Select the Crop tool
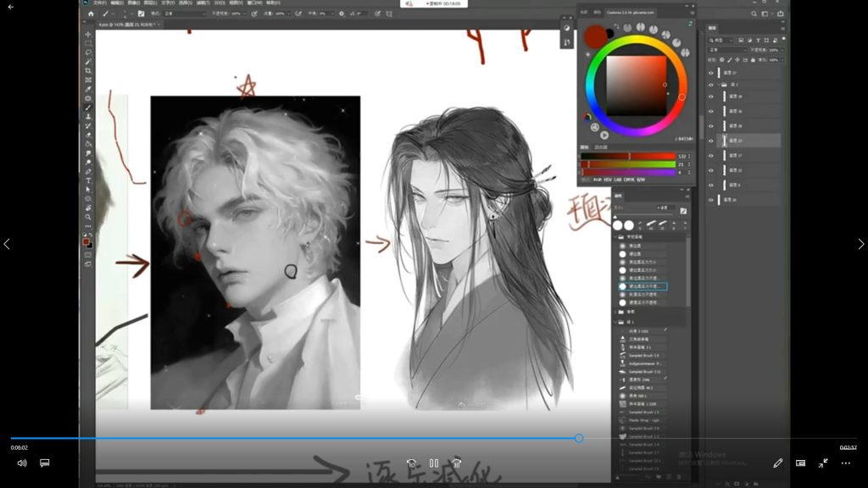The width and height of the screenshot is (868, 488). click(x=88, y=70)
